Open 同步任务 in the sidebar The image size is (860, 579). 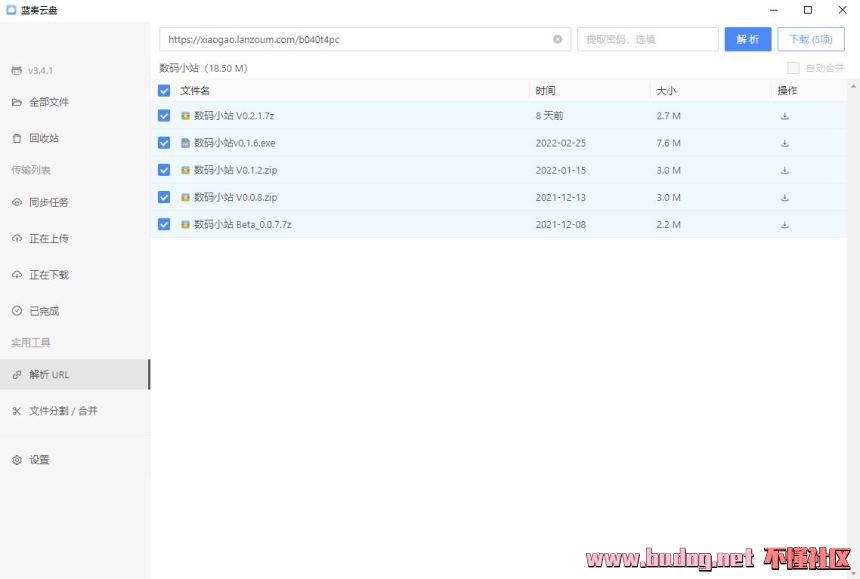(49, 203)
